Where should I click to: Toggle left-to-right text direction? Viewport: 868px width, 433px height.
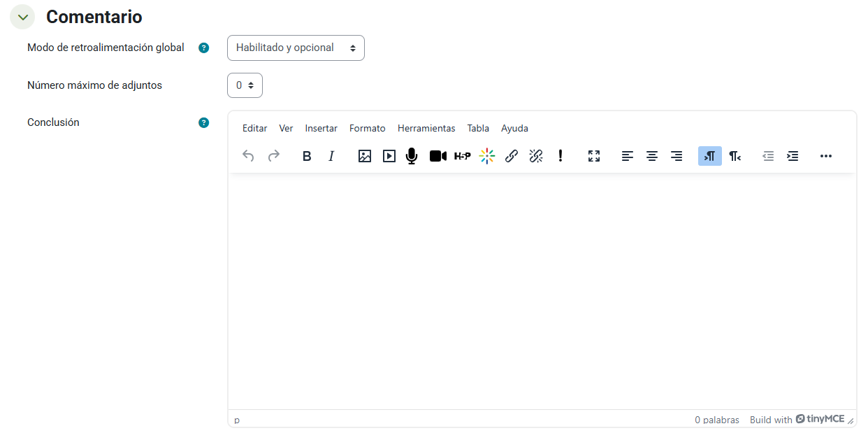(x=709, y=156)
